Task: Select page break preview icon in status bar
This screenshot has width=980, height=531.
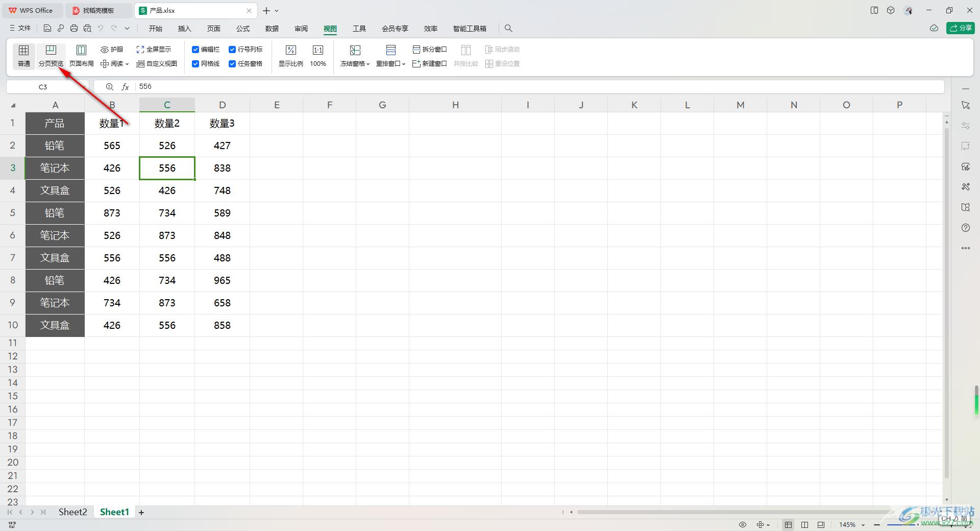Action: (821, 524)
